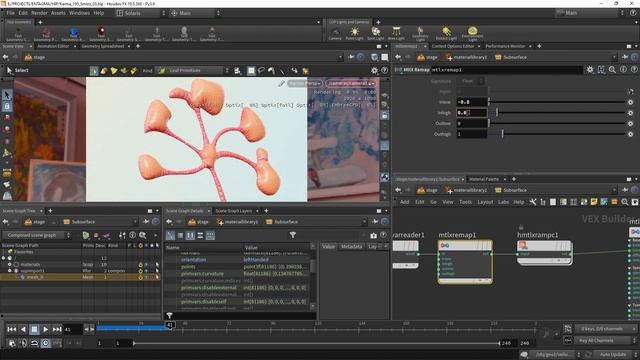Click network editor magnifier search icon
640x360 pixels.
[625, 202]
